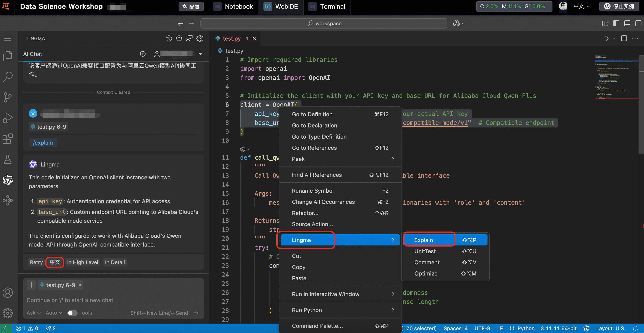Viewport: 644px width, 333px height.
Task: Expand the Auto model dropdown
Action: point(54,313)
